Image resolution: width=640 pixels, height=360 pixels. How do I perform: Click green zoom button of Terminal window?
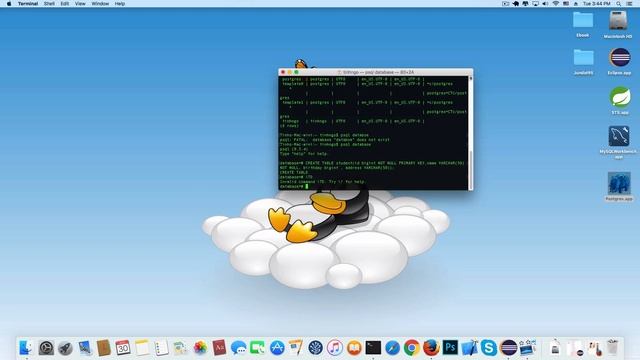(297, 72)
